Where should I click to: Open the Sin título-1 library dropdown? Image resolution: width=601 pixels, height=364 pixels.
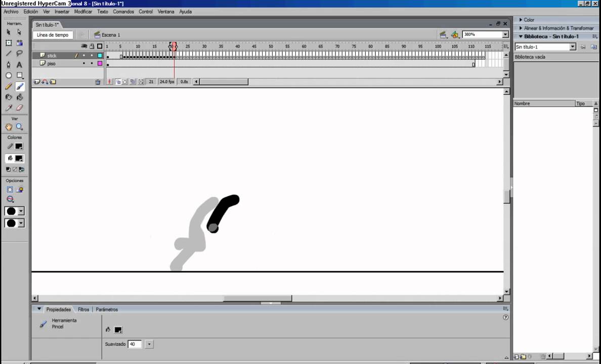coord(573,47)
